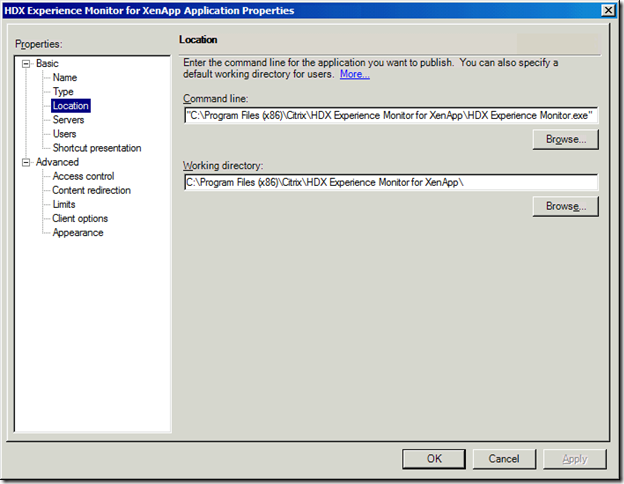Open the Users properties page
The image size is (624, 484).
pos(64,134)
